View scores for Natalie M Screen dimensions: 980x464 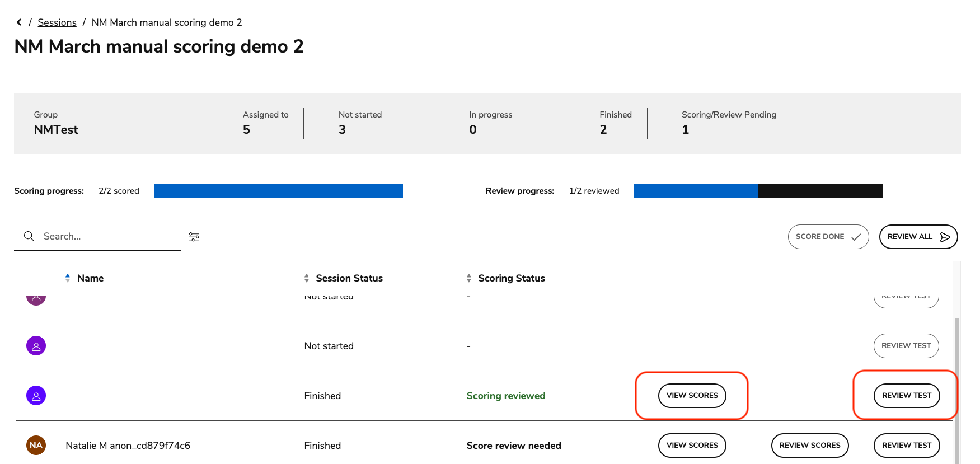tap(692, 446)
